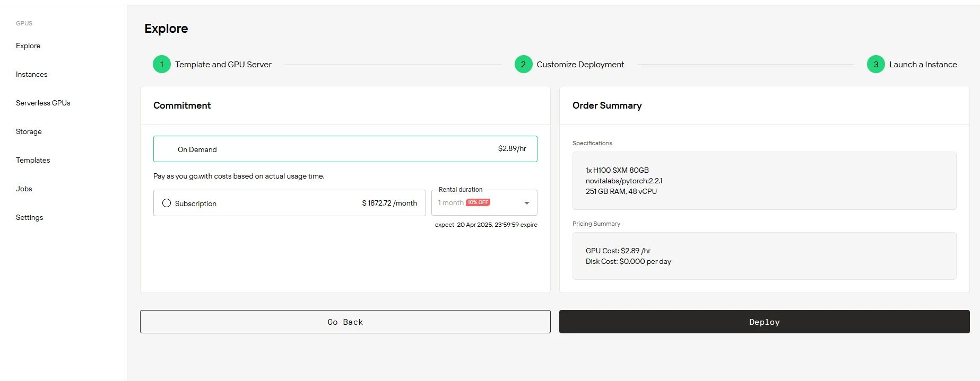Click the Commitment heading
980x381 pixels.
(182, 105)
